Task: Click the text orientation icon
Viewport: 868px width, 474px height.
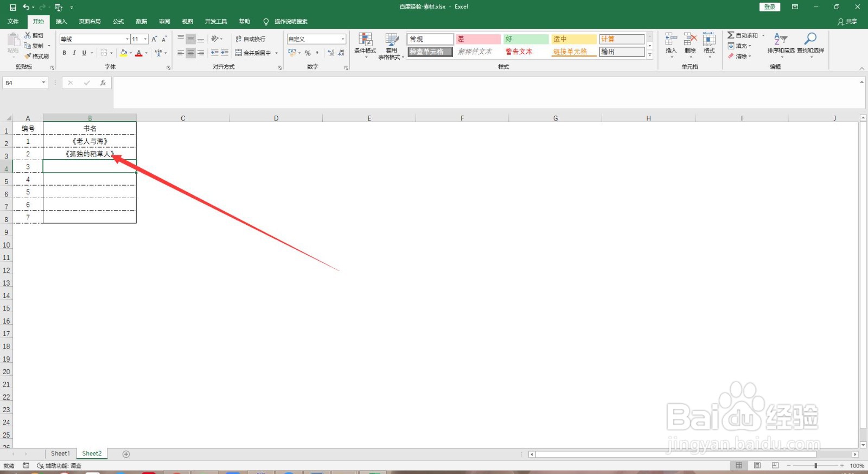Action: [x=215, y=39]
